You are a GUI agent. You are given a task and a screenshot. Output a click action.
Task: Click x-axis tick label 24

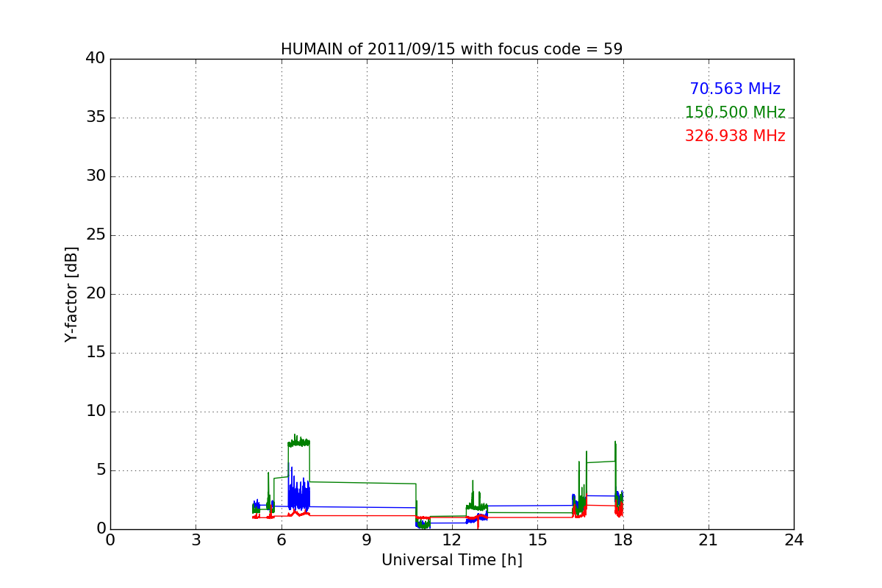pyautogui.click(x=794, y=540)
